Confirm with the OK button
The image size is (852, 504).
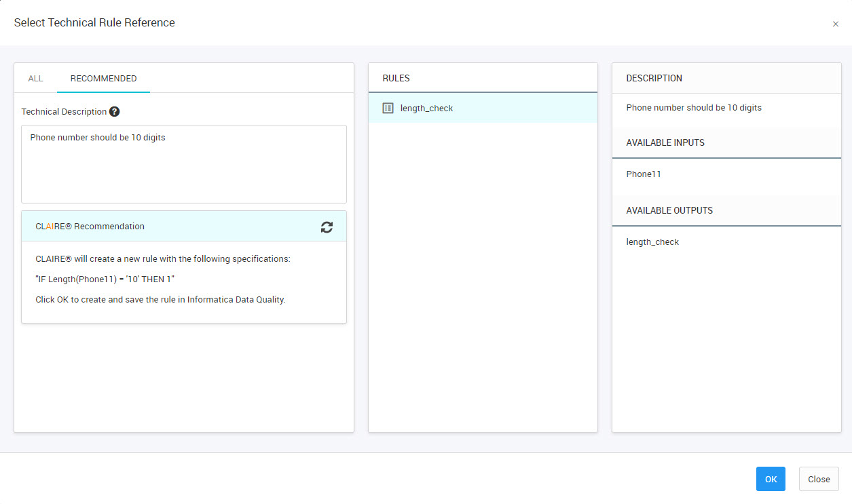click(x=771, y=479)
